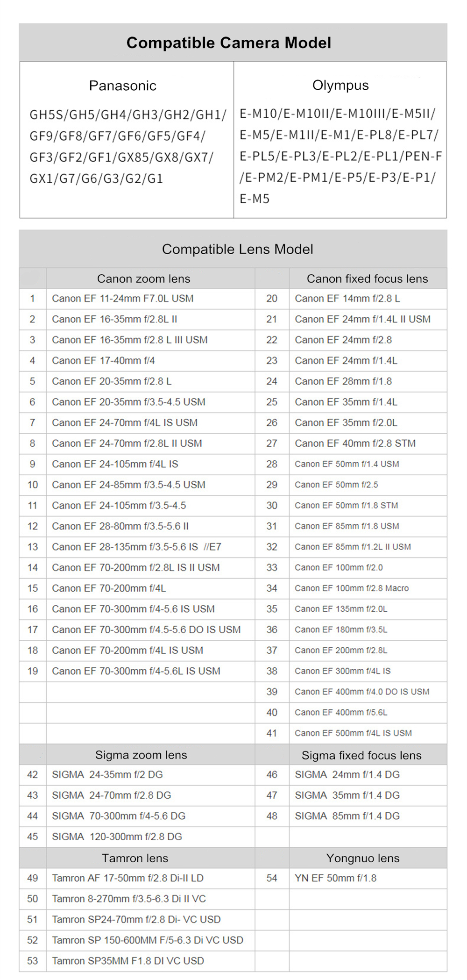Select Tamron SP 150-600MM F/5-6.3 row
The image size is (467, 980).
(147, 940)
